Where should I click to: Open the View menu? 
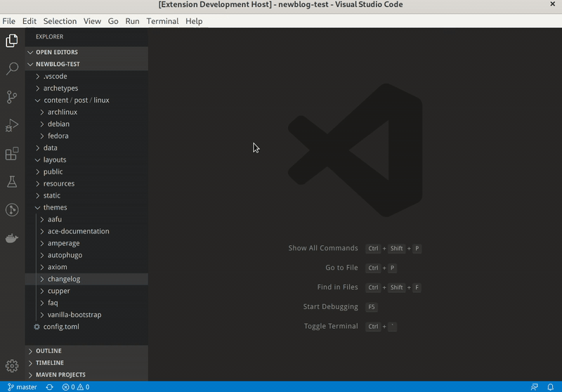(x=92, y=21)
